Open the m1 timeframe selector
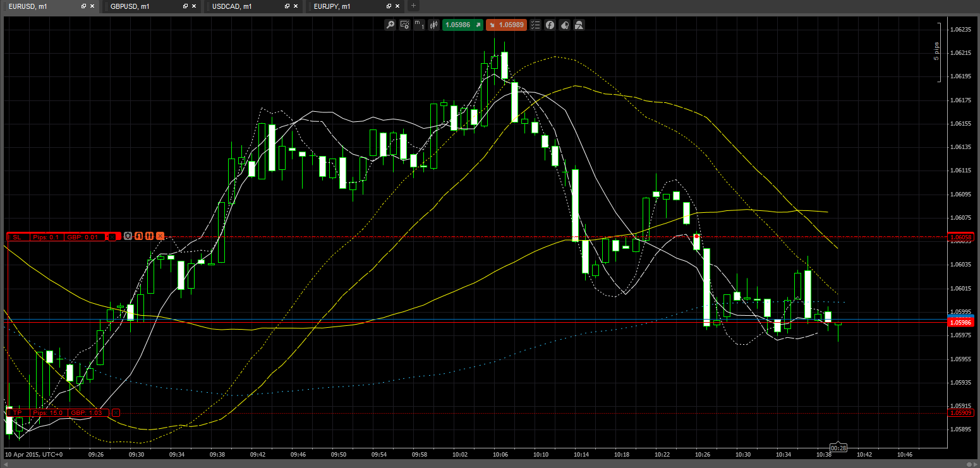 419,25
